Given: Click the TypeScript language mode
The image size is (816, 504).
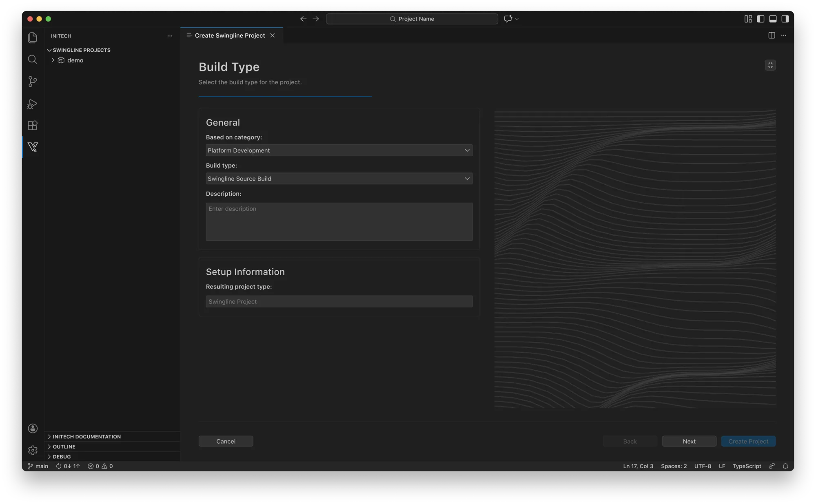Looking at the screenshot, I should [747, 466].
